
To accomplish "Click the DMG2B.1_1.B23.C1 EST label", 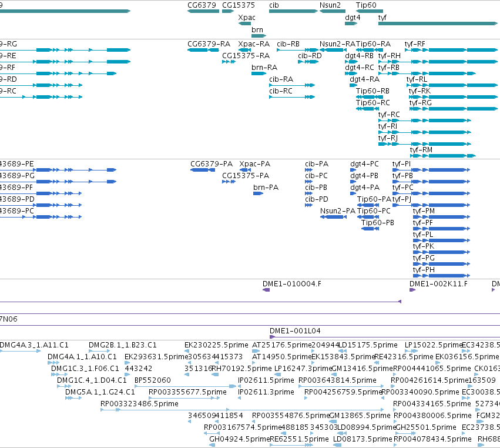I will pos(122,345).
